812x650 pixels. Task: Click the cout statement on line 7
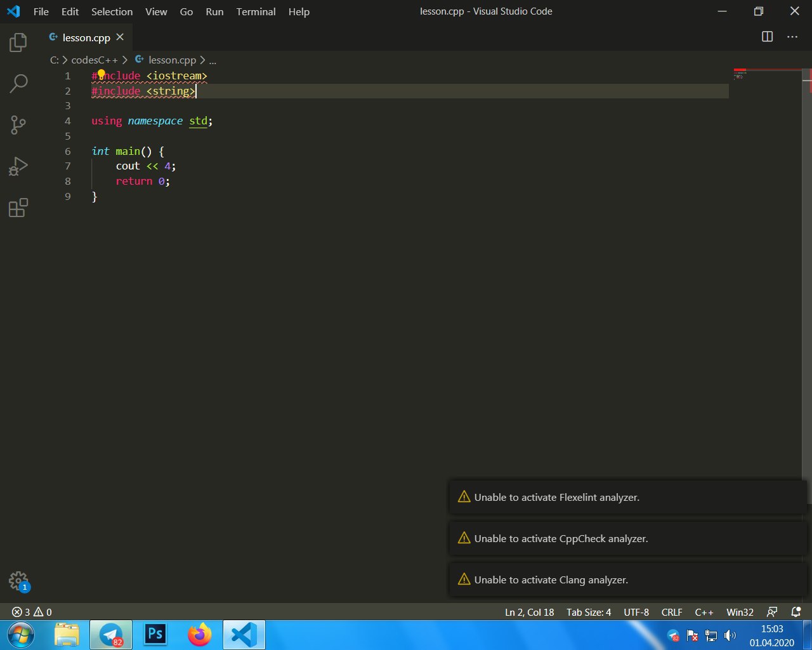pos(146,166)
